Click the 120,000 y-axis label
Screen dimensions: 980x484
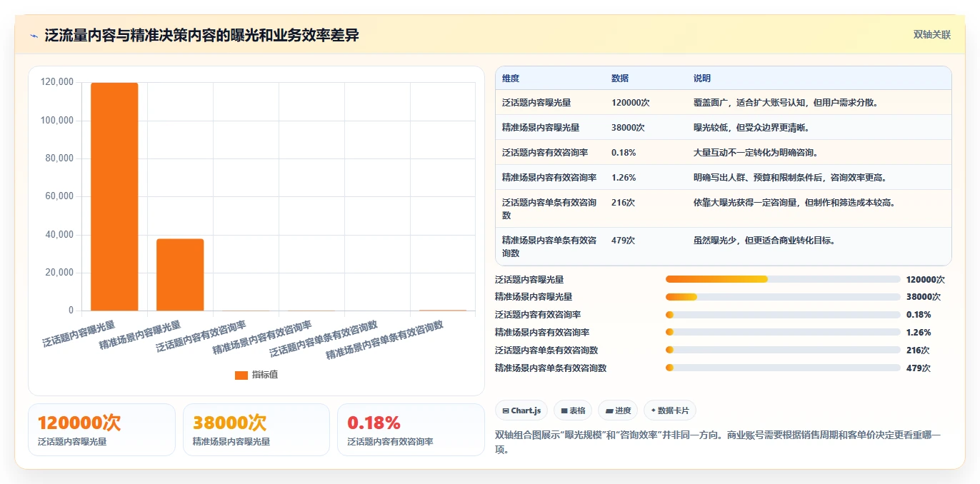57,82
